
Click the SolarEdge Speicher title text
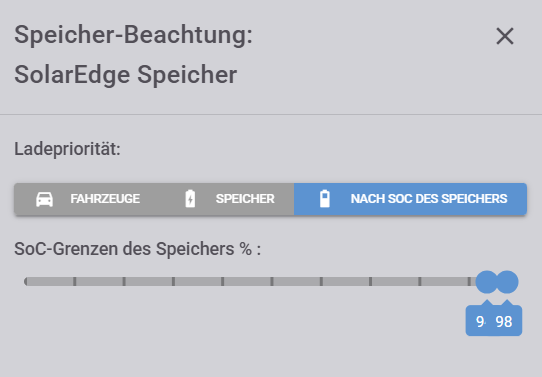pos(125,75)
